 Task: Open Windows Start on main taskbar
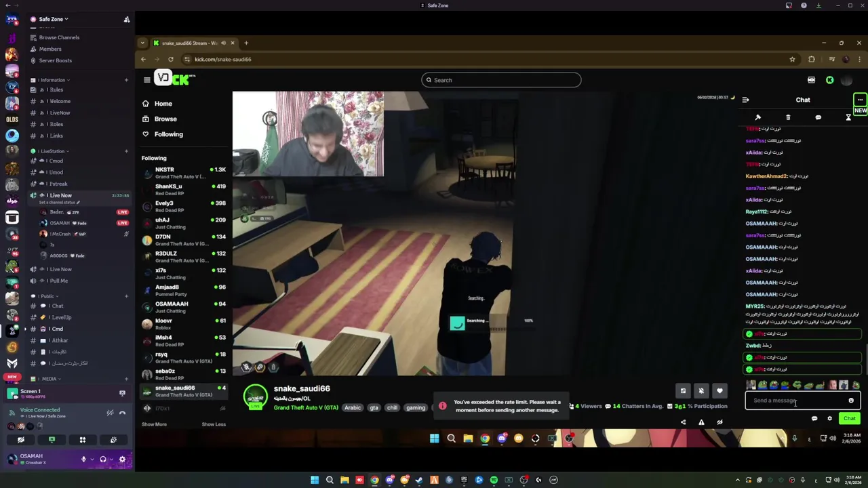[x=315, y=480]
